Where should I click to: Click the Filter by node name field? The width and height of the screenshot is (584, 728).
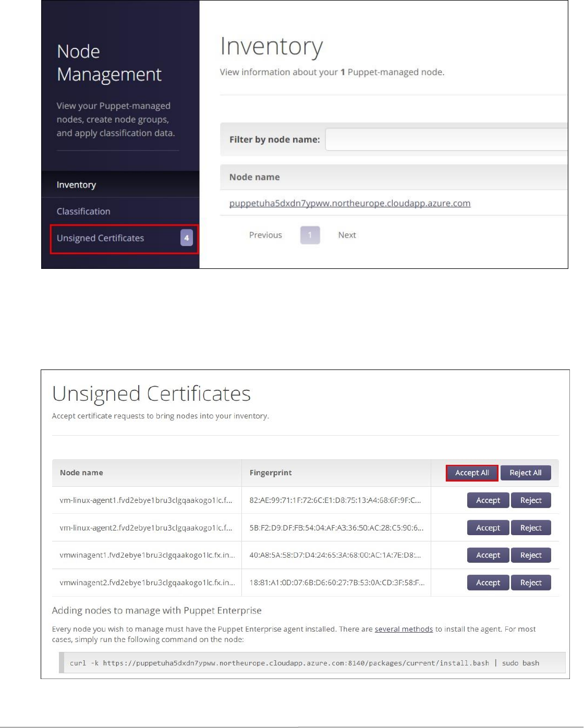click(446, 140)
